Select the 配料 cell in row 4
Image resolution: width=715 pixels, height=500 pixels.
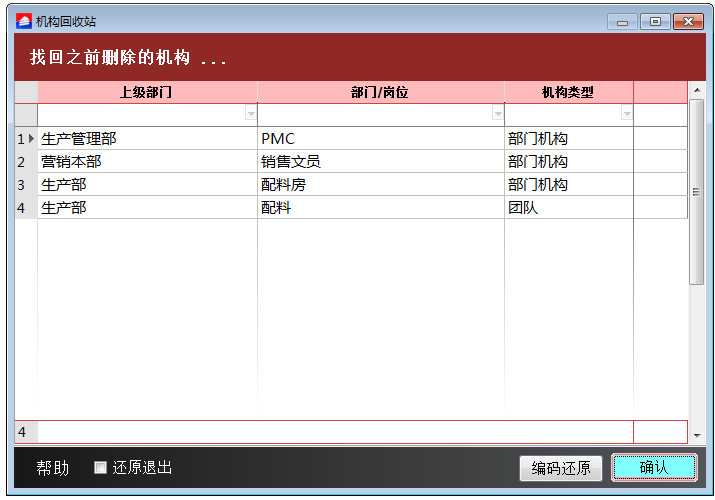381,208
